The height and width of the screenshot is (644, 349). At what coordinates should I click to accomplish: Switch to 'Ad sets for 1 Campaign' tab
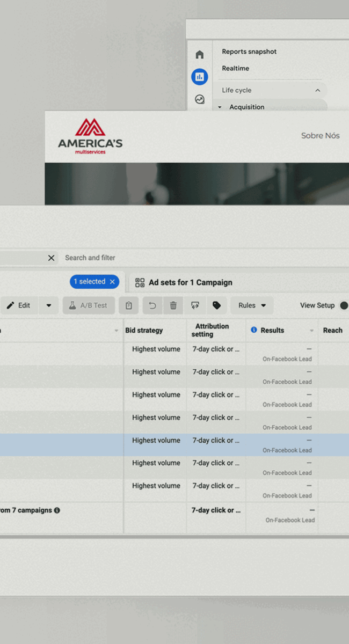(x=184, y=282)
